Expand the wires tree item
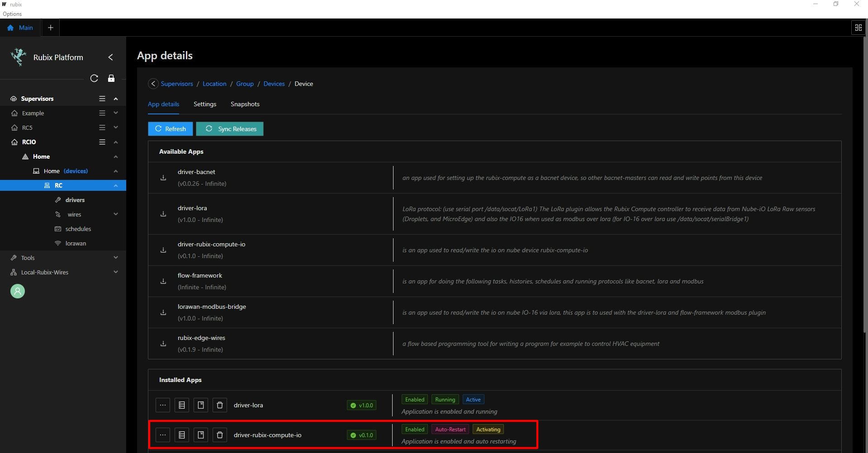The image size is (868, 453). click(x=116, y=214)
